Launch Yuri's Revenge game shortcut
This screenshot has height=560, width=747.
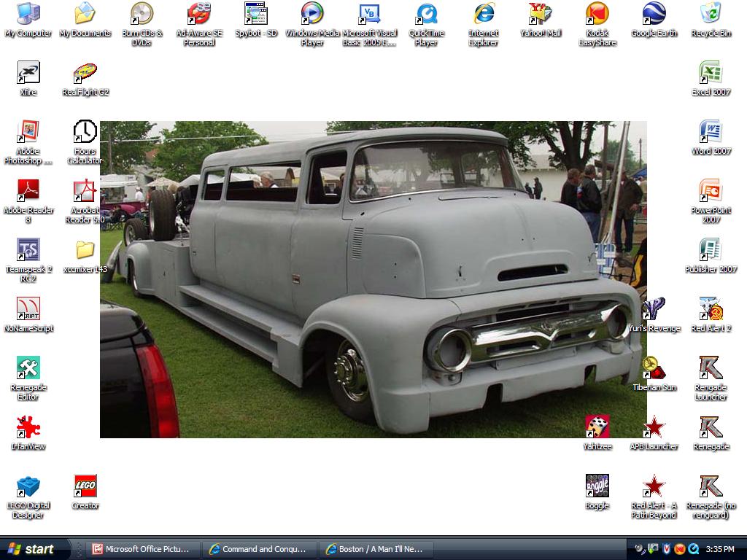pyautogui.click(x=654, y=309)
